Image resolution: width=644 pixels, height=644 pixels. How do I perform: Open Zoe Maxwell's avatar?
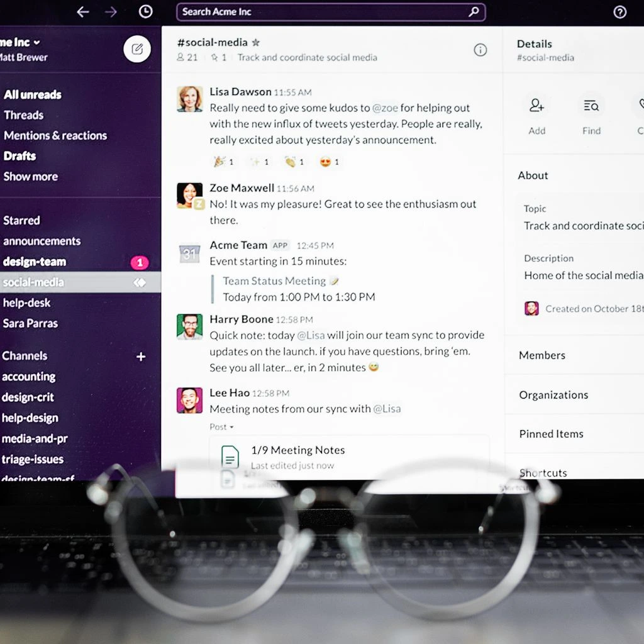coord(190,196)
